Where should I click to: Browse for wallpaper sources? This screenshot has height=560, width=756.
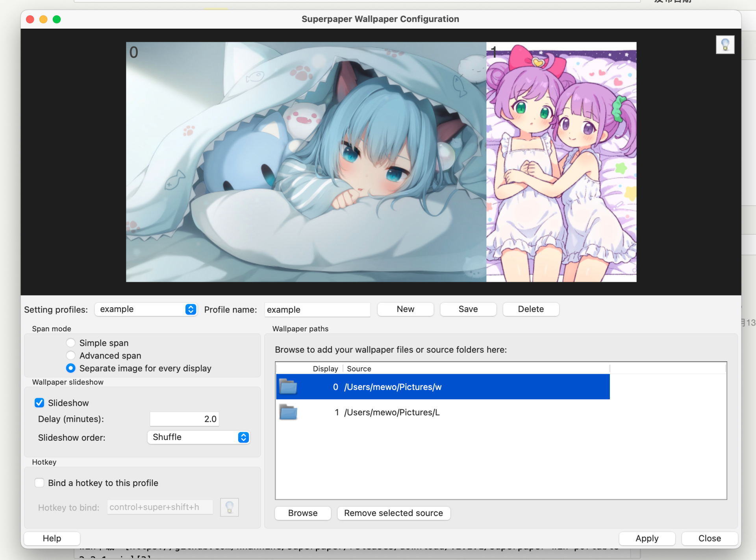click(x=303, y=513)
